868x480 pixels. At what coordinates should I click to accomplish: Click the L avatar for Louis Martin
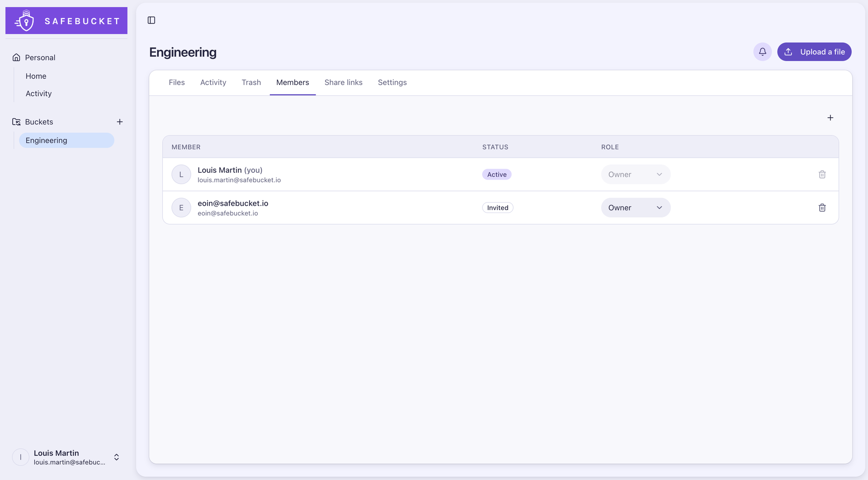(x=181, y=174)
